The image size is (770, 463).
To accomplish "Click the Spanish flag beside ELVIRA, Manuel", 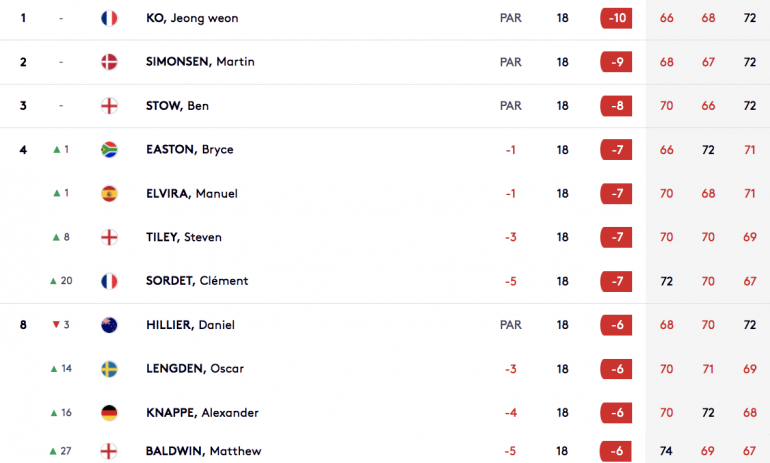I will tap(109, 193).
